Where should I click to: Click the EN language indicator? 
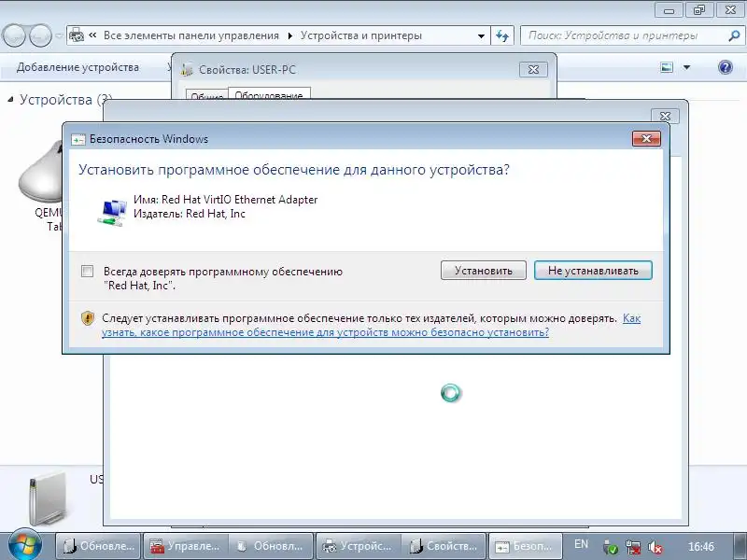pyautogui.click(x=581, y=544)
